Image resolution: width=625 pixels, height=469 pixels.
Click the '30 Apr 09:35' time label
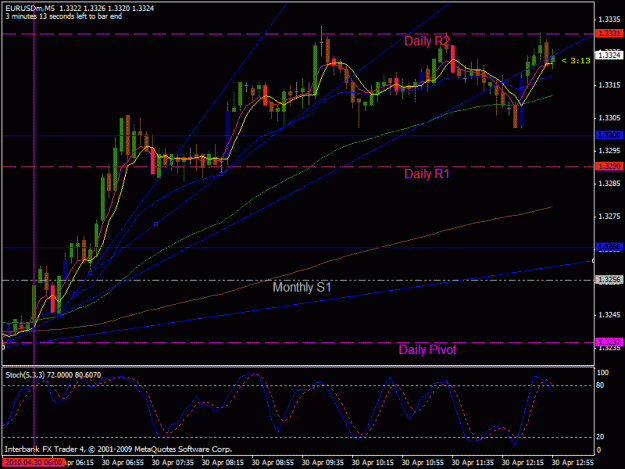point(322,463)
